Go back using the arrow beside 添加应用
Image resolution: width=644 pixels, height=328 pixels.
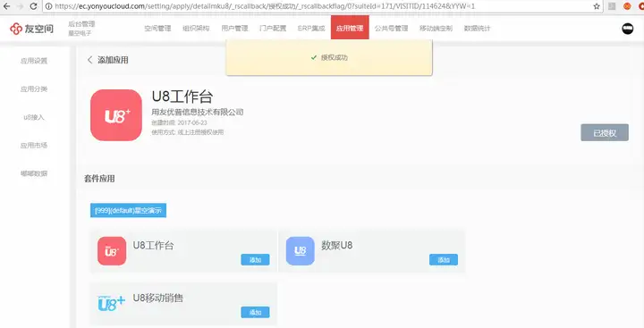click(89, 60)
